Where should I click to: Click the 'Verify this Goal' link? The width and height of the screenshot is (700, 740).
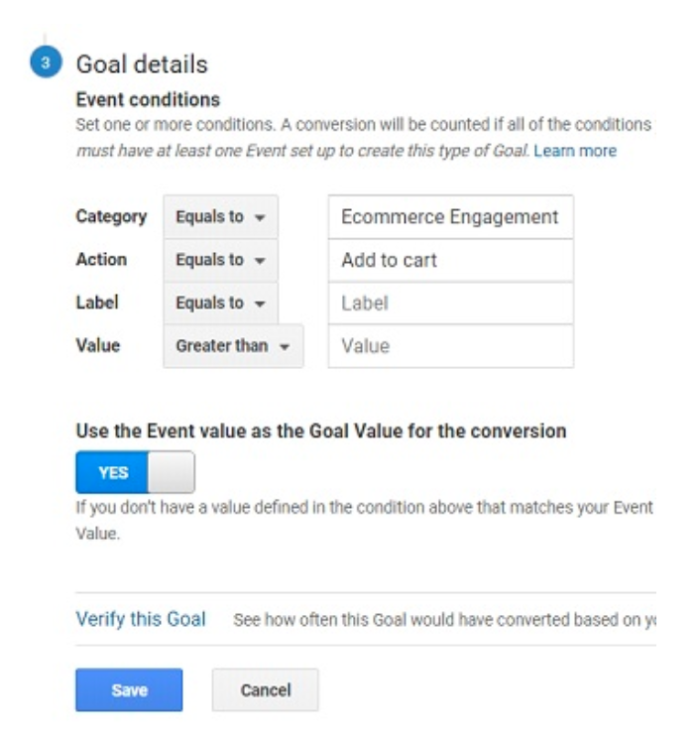[x=141, y=619]
